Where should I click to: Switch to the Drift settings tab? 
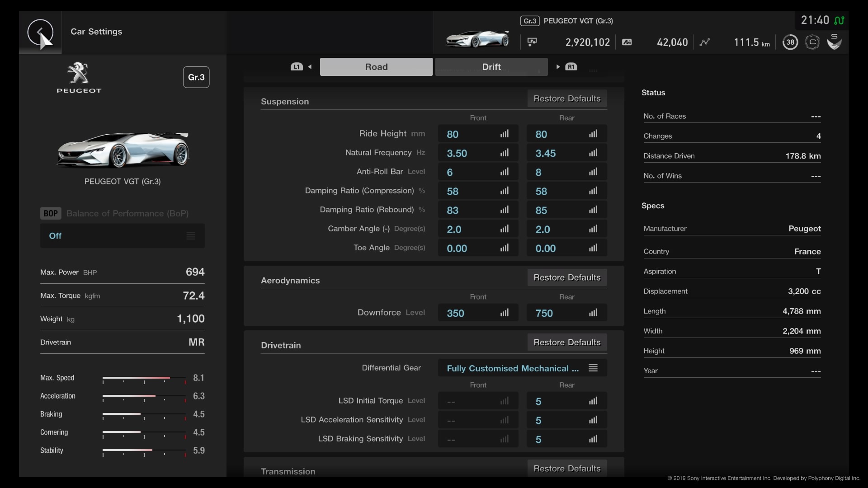491,67
